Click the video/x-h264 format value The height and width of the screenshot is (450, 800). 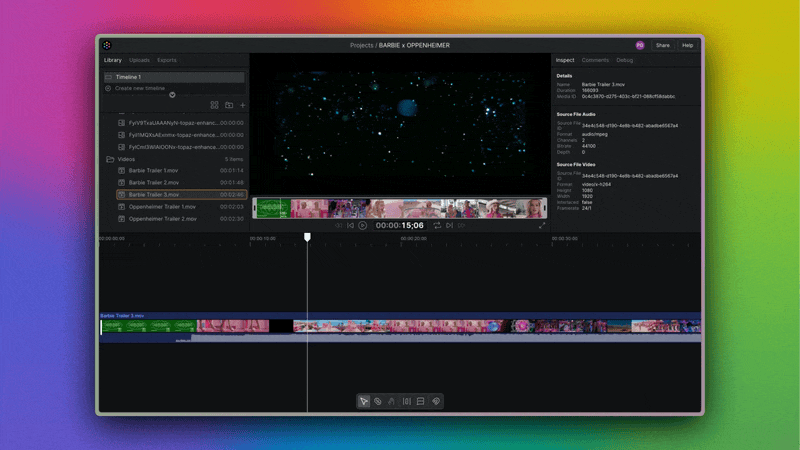pos(596,184)
